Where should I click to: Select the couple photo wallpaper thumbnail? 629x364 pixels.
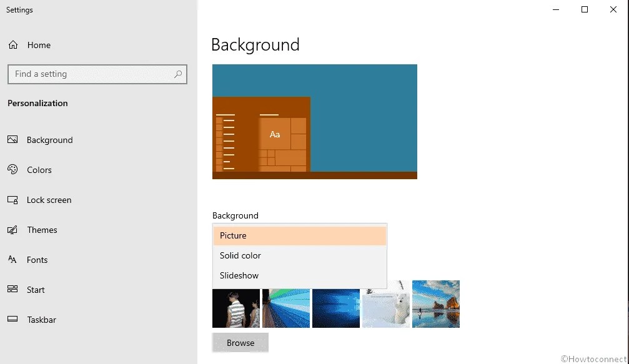tap(236, 308)
